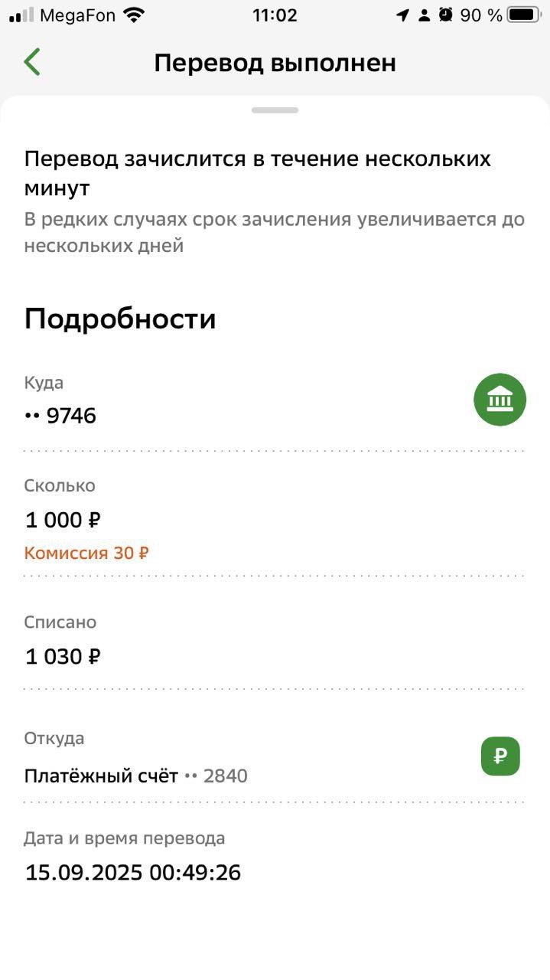550x980 pixels.
Task: Tap the 1 000 ₽ transfer amount
Action: tap(63, 521)
